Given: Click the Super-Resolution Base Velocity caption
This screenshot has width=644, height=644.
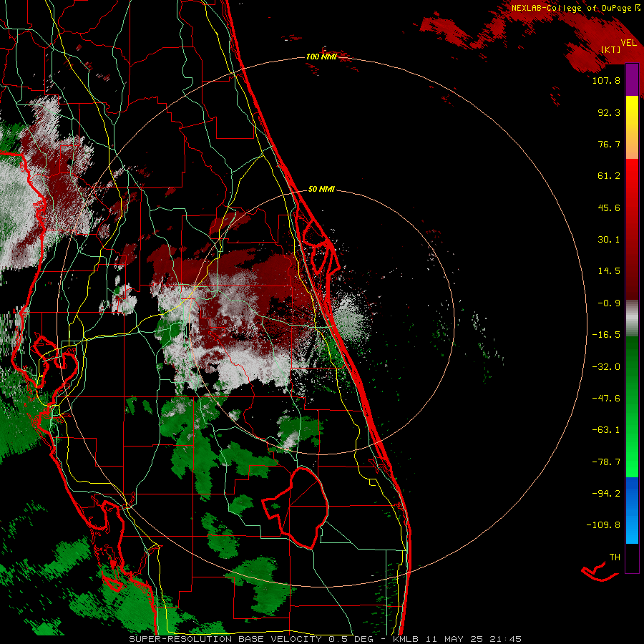Looking at the screenshot, I should 325,639.
